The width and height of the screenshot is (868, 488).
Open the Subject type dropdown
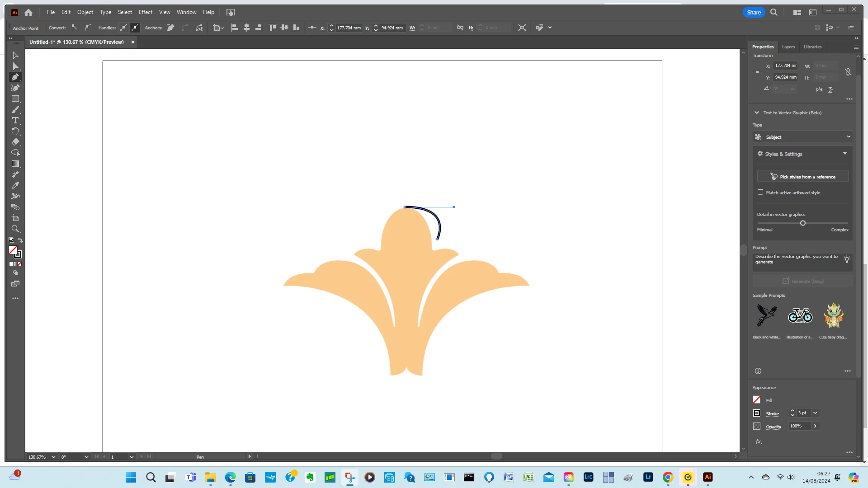point(802,137)
